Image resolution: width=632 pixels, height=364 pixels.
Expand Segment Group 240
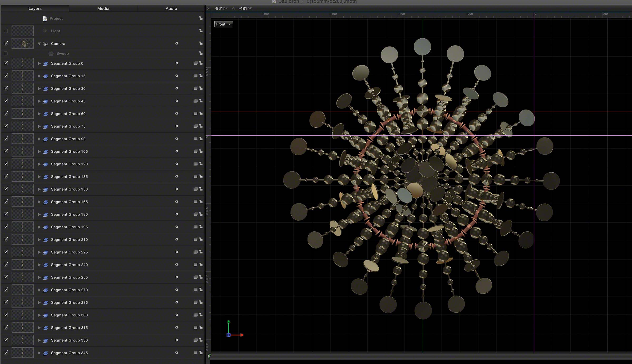pos(39,265)
